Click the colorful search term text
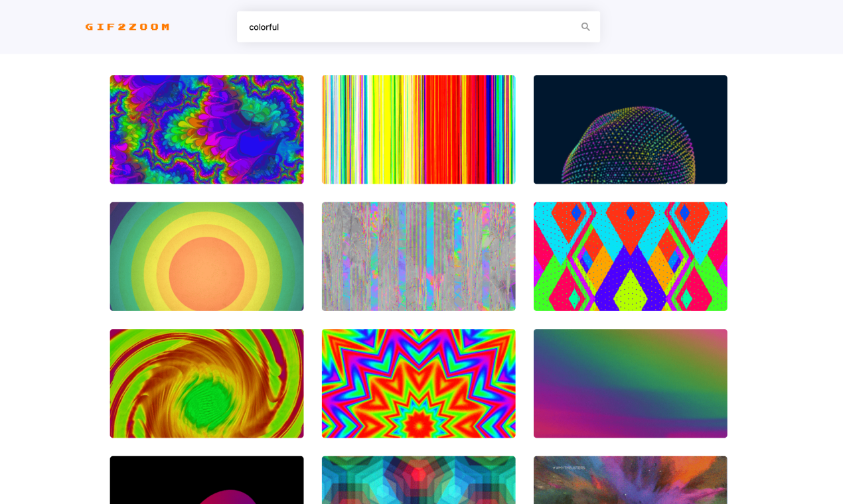 pyautogui.click(x=264, y=27)
